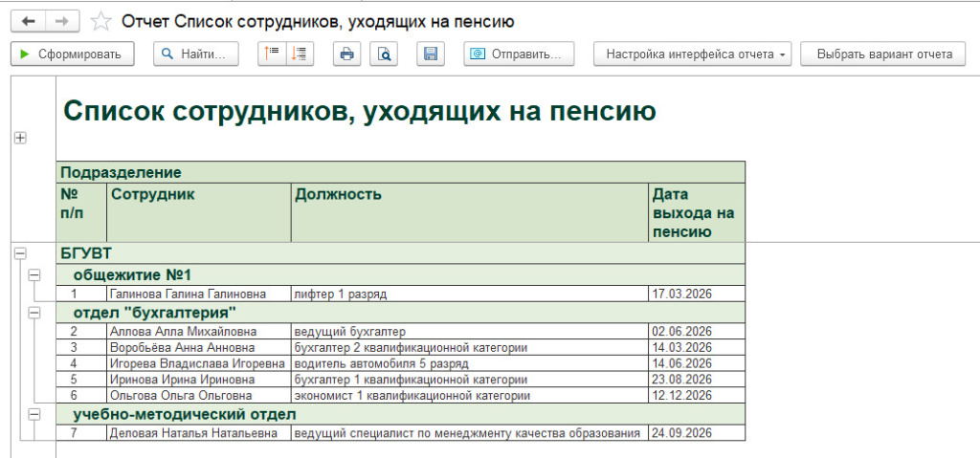
Task: Select date cell 02.06.2026
Action: click(x=697, y=331)
